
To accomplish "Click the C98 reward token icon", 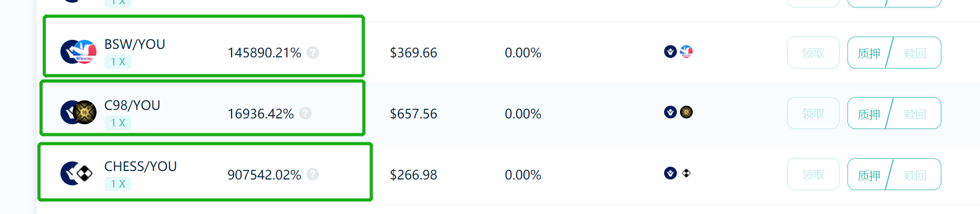I will [x=686, y=112].
